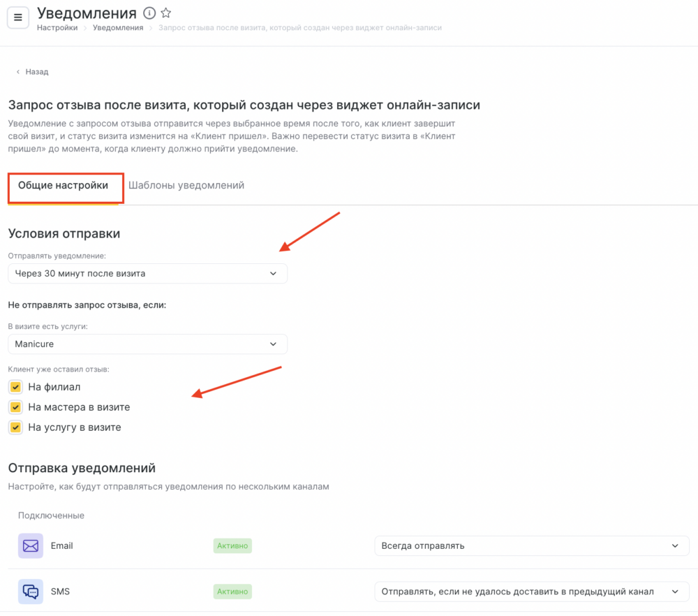Uncheck the На филиал checkbox
The image size is (698, 616).
coord(15,387)
